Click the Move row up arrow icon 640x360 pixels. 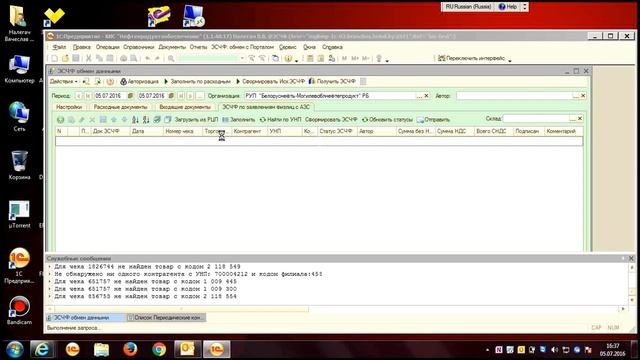click(114, 120)
